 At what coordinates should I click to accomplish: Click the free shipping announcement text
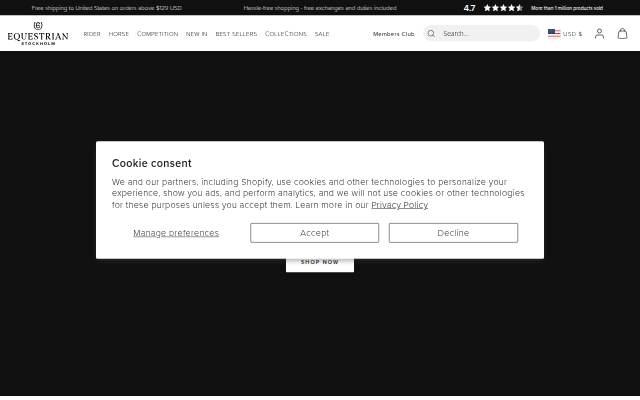coord(107,8)
